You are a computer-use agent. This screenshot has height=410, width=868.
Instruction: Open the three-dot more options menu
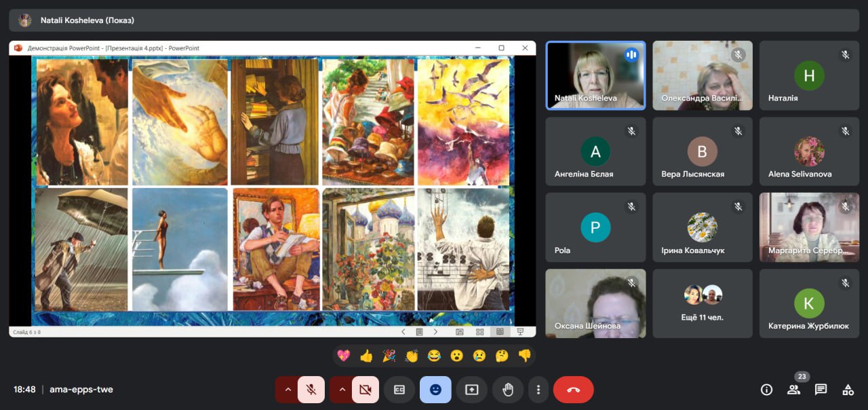tap(538, 390)
